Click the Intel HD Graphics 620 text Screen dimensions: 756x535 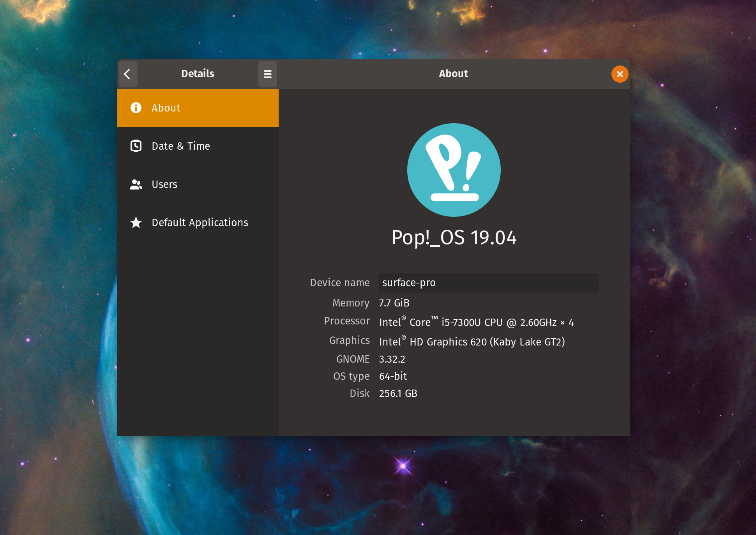[472, 342]
